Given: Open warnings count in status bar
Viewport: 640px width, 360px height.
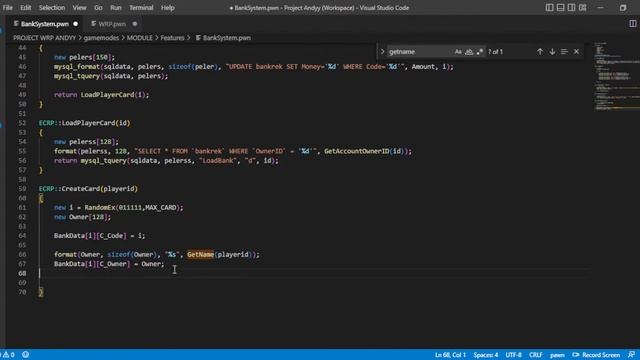Looking at the screenshot, I should pyautogui.click(x=8, y=355).
